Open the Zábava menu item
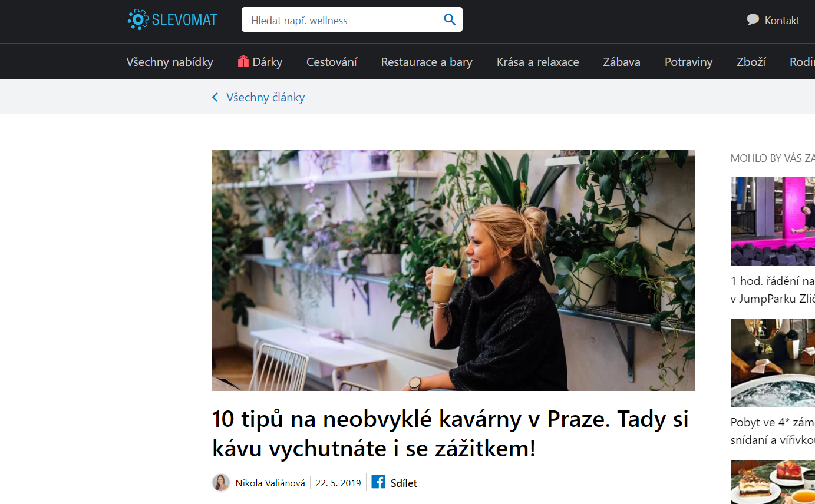The image size is (815, 504). [x=622, y=62]
